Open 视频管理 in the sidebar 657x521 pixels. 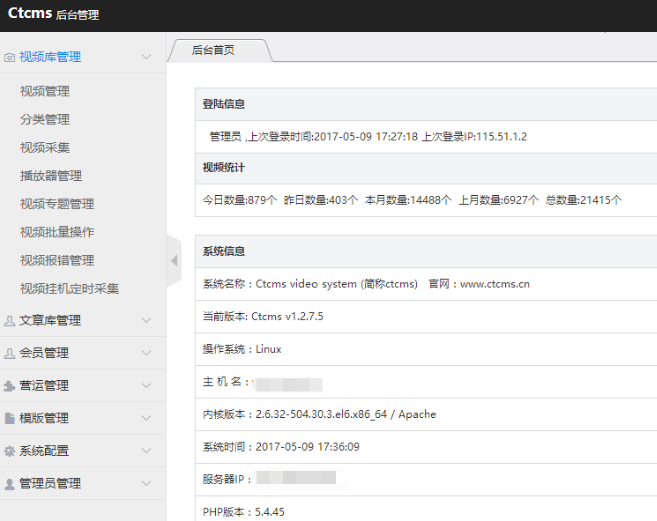click(x=45, y=91)
